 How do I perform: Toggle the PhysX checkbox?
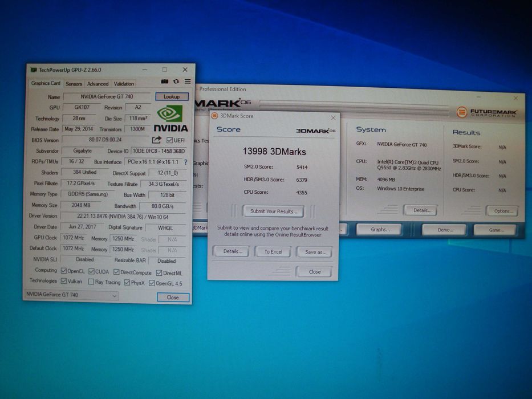(127, 282)
